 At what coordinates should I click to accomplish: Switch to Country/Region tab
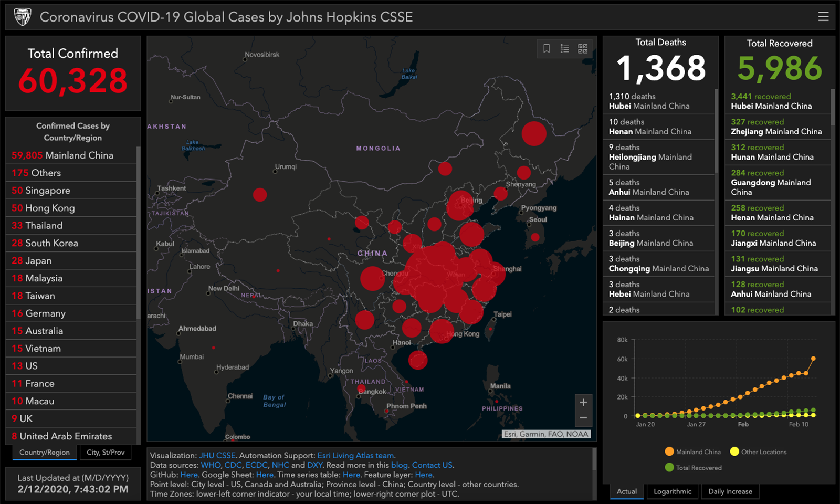(x=45, y=453)
